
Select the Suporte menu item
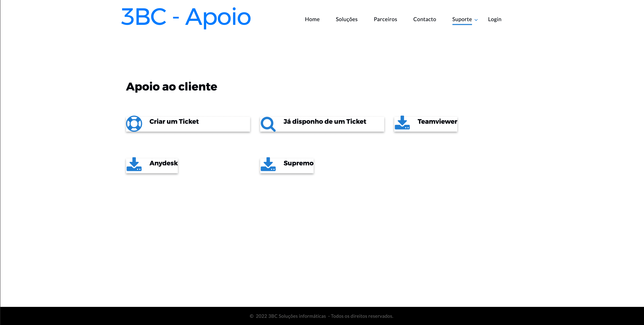[462, 19]
